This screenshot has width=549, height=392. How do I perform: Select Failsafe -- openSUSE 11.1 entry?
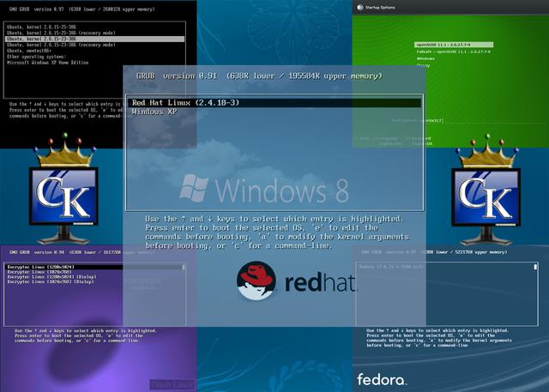click(x=454, y=51)
